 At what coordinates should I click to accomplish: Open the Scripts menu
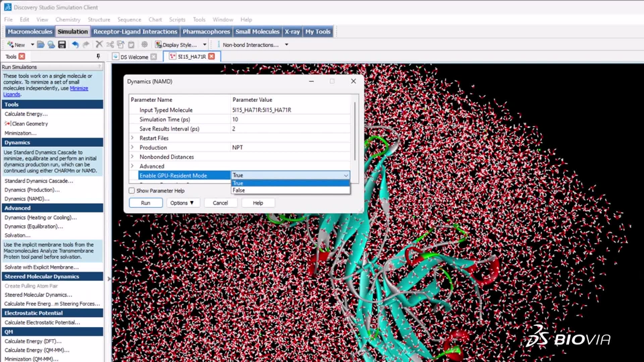coord(177,19)
